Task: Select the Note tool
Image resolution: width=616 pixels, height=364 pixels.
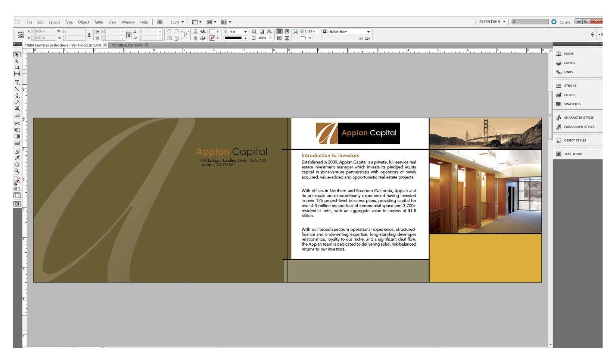Action: tap(17, 151)
